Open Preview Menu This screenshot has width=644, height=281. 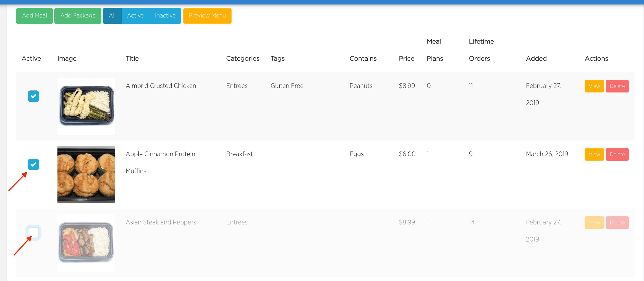pyautogui.click(x=207, y=16)
